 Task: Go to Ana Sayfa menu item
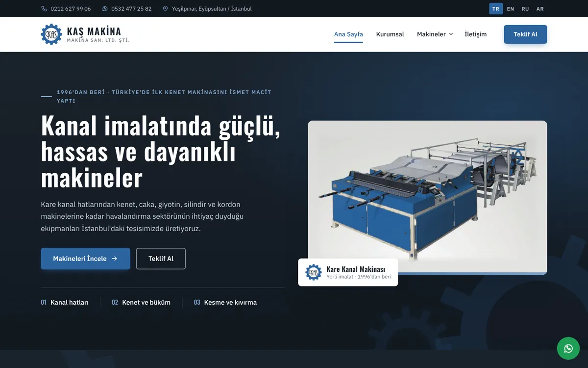pos(348,34)
